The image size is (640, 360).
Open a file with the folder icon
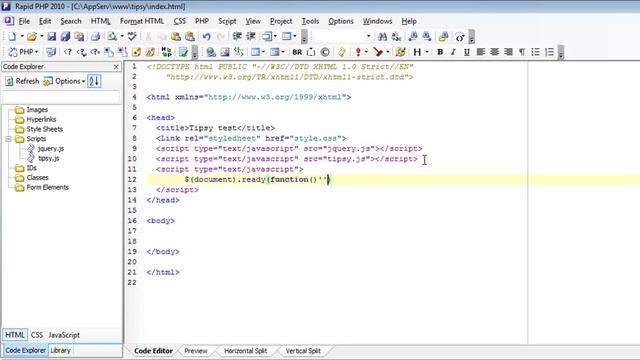click(x=31, y=37)
